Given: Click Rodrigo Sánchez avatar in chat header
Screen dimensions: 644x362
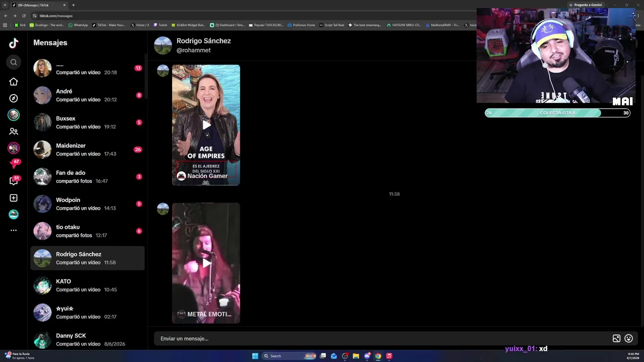Looking at the screenshot, I should click(163, 45).
